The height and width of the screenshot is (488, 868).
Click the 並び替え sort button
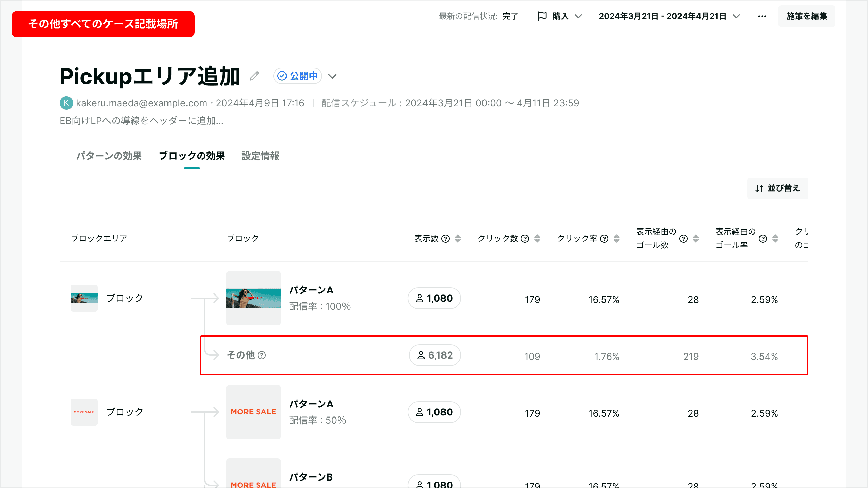click(777, 188)
